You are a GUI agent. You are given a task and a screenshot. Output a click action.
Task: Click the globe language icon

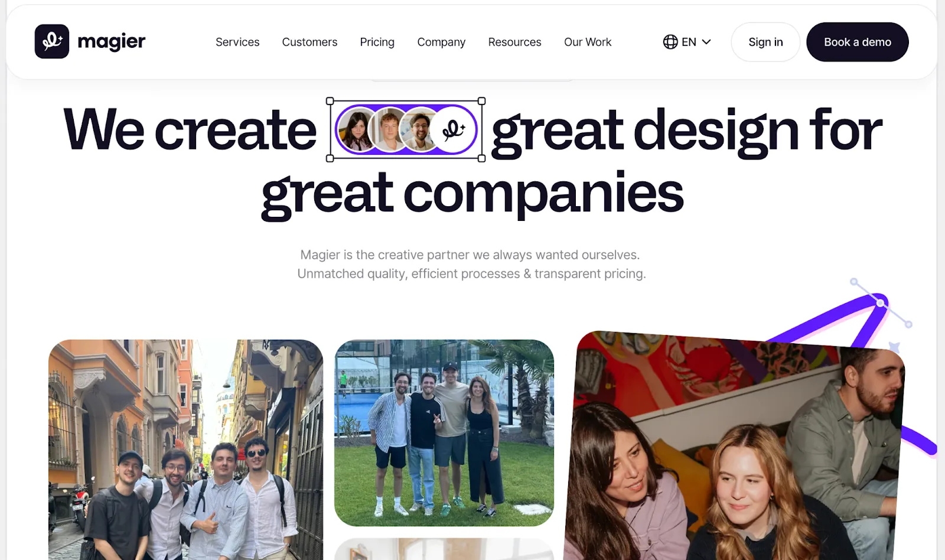pos(670,42)
